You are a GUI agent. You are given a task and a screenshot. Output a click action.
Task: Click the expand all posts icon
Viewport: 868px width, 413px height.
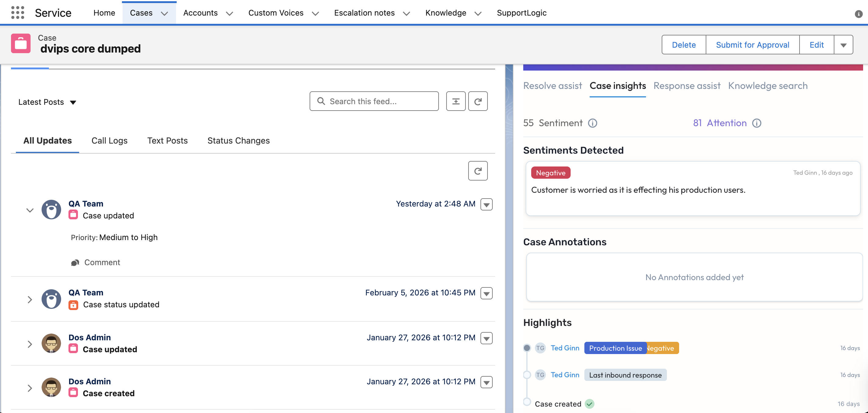pos(456,101)
